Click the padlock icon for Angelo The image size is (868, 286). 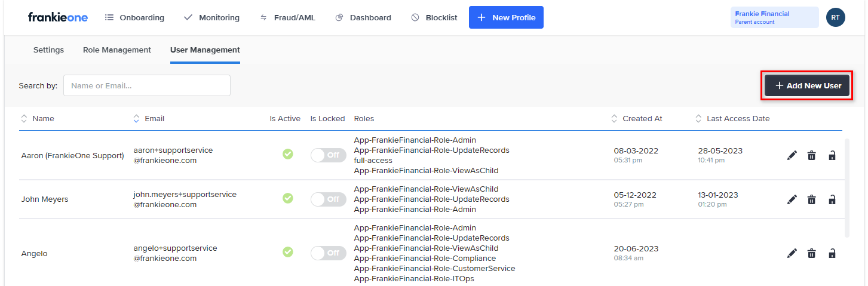[x=832, y=254]
